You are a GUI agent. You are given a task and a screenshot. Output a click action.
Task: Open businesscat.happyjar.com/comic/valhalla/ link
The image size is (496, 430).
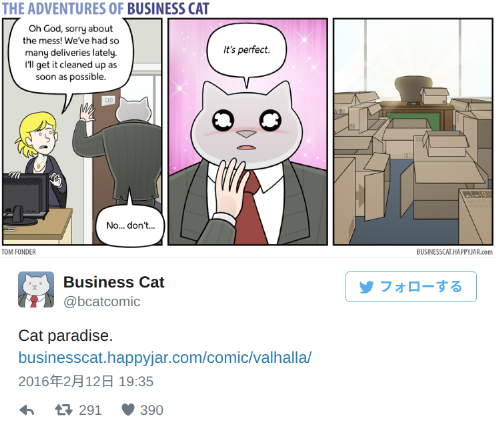165,358
